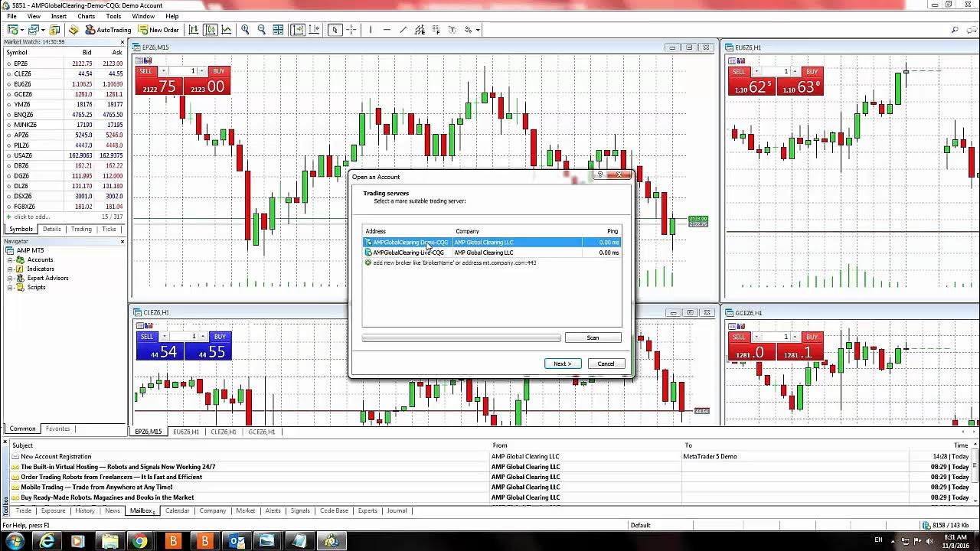Expand Expert Advisors in Navigator tree
This screenshot has width=980, height=551.
pos(11,278)
